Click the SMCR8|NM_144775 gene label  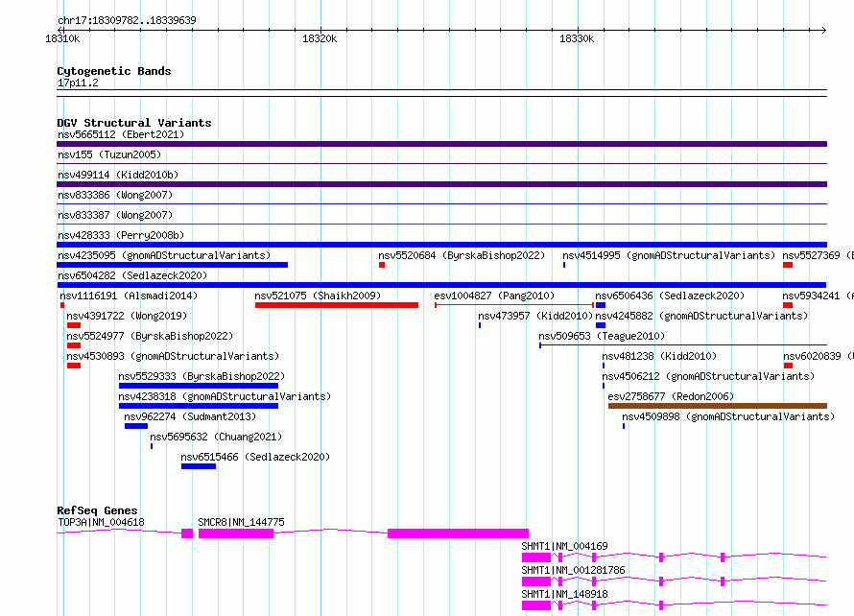pos(241,522)
